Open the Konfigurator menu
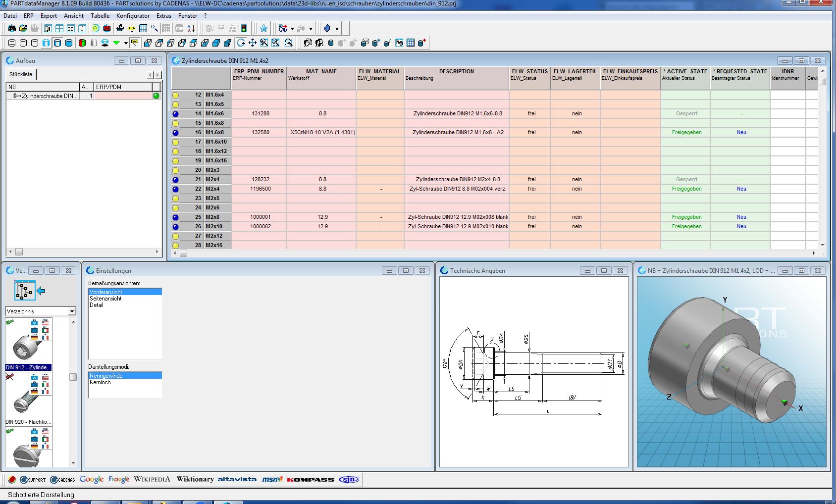The image size is (836, 504). point(133,16)
